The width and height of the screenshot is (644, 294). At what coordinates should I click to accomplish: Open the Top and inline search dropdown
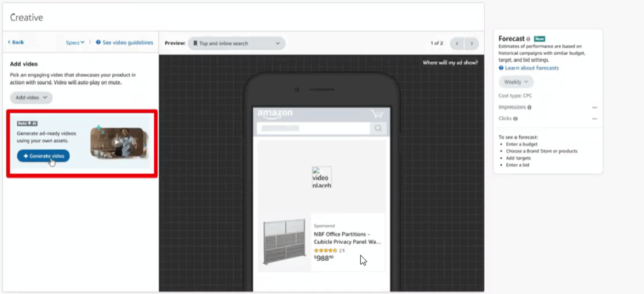tap(236, 43)
